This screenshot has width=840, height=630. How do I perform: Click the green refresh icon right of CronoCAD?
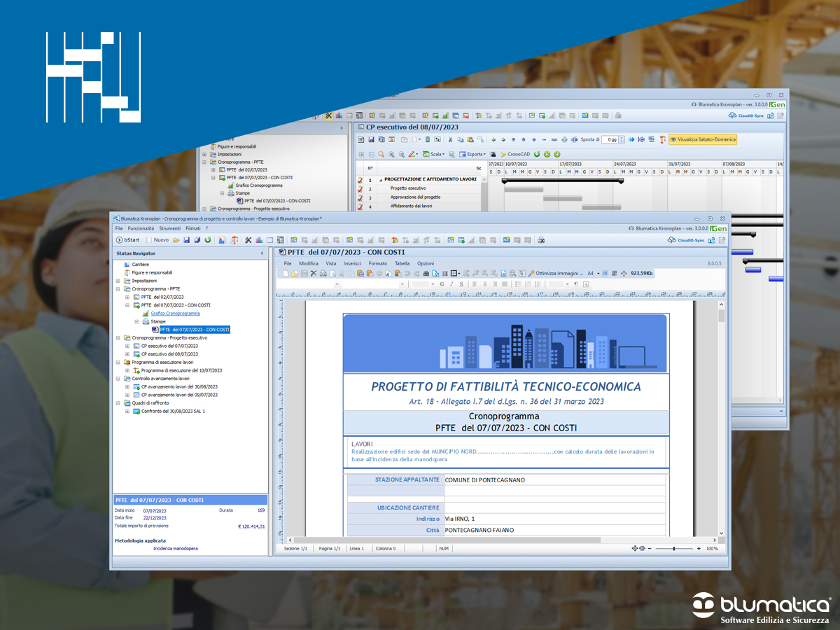tap(537, 154)
